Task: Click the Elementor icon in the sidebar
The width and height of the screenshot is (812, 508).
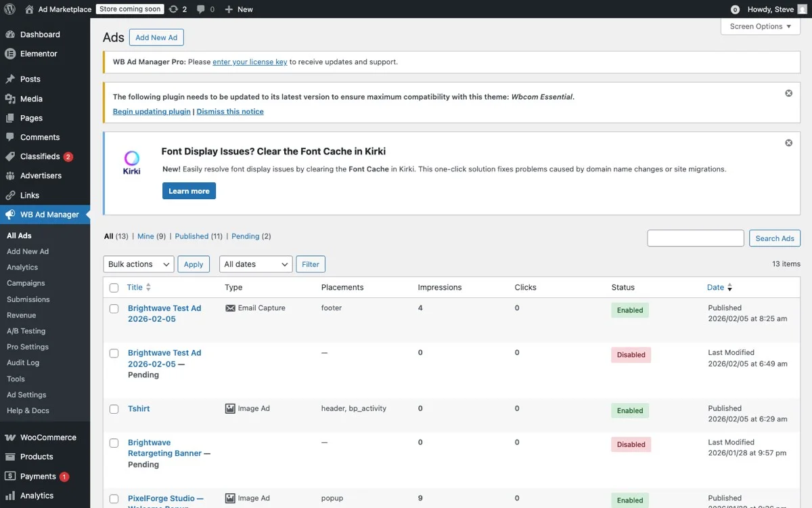Action: 12,54
